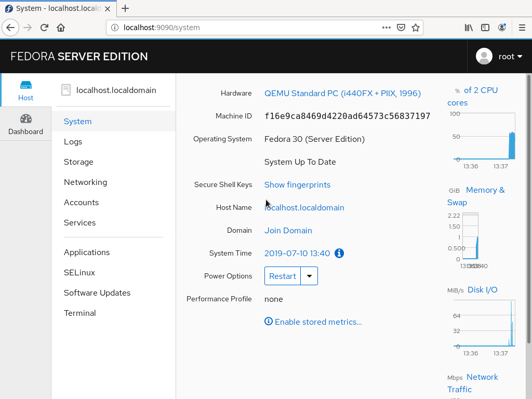Open the Memory & Swap link

coord(476,196)
